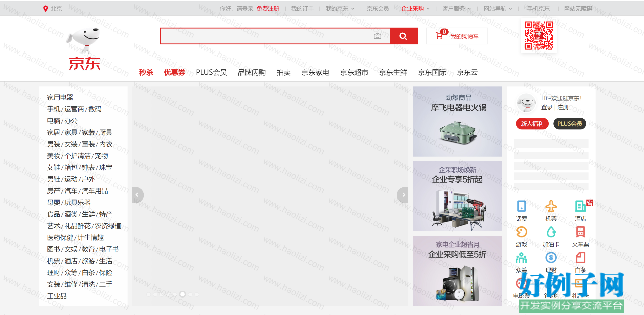Open the 企业采购低至5折 promo card

pos(457,271)
